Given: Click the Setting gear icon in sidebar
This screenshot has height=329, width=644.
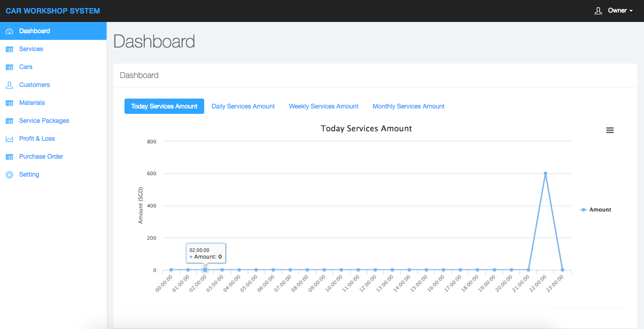Looking at the screenshot, I should pos(9,175).
